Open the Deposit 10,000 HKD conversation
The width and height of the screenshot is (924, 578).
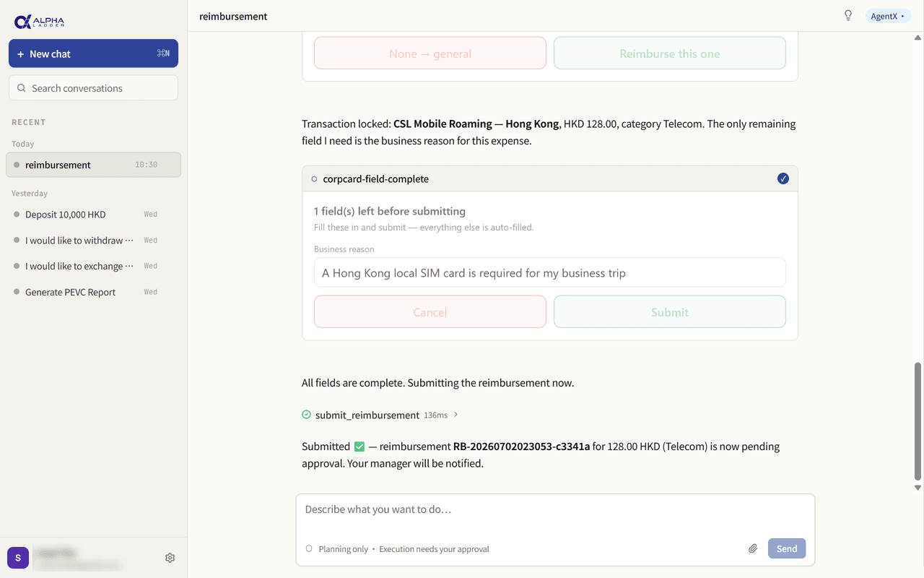[93, 215]
